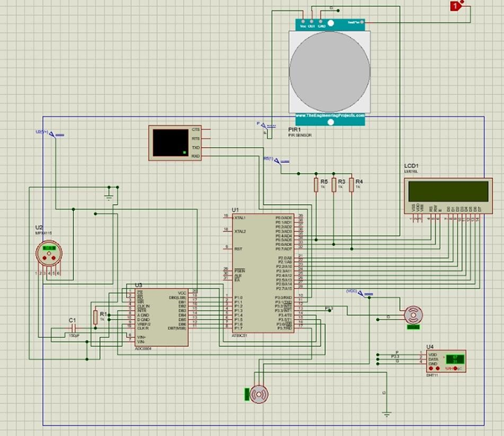This screenshot has width=504, height=436.
Task: Select the LCD1 display screen
Action: pos(449,192)
